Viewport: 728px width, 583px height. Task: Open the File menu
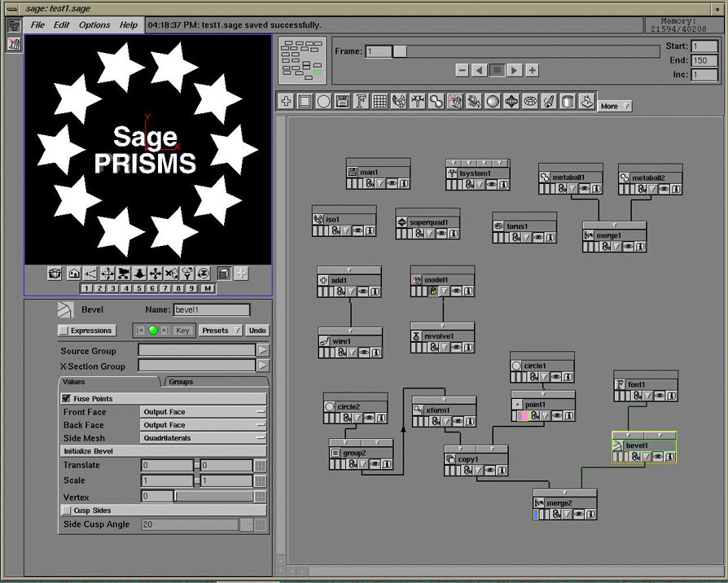37,25
